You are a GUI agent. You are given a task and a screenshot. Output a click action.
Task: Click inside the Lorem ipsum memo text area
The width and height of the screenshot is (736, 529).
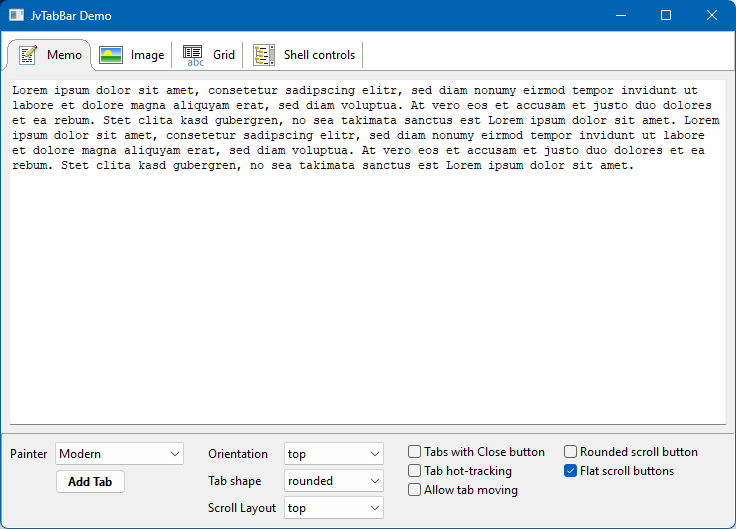tap(368, 252)
